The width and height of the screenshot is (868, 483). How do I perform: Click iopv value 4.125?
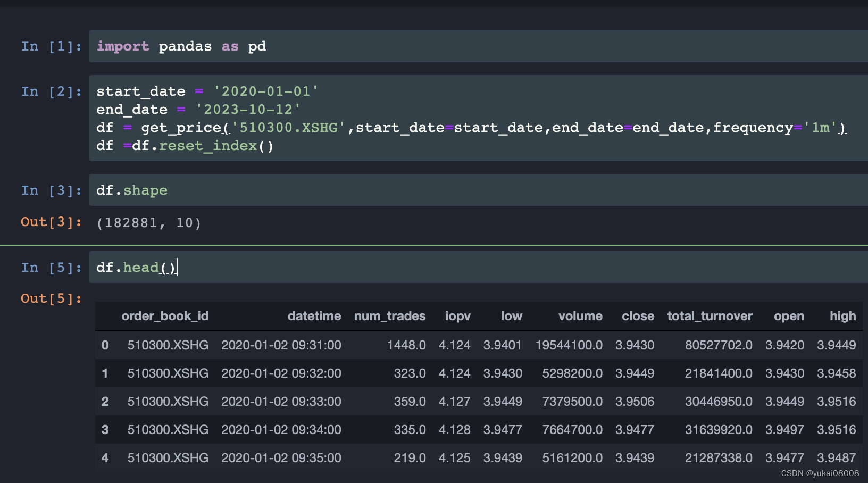tap(455, 458)
